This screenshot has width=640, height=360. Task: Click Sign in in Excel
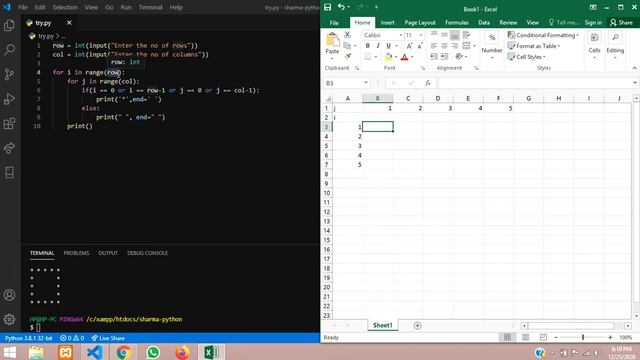tap(593, 22)
